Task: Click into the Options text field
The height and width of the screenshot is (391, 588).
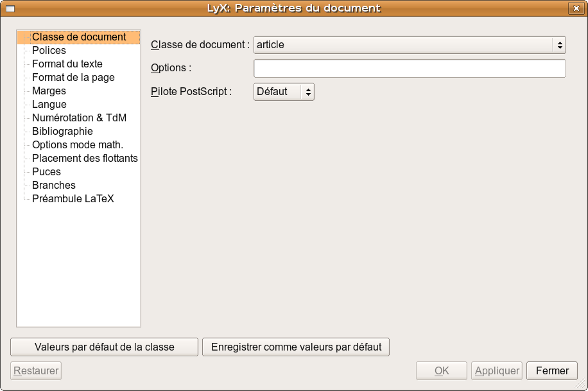Action: 410,68
